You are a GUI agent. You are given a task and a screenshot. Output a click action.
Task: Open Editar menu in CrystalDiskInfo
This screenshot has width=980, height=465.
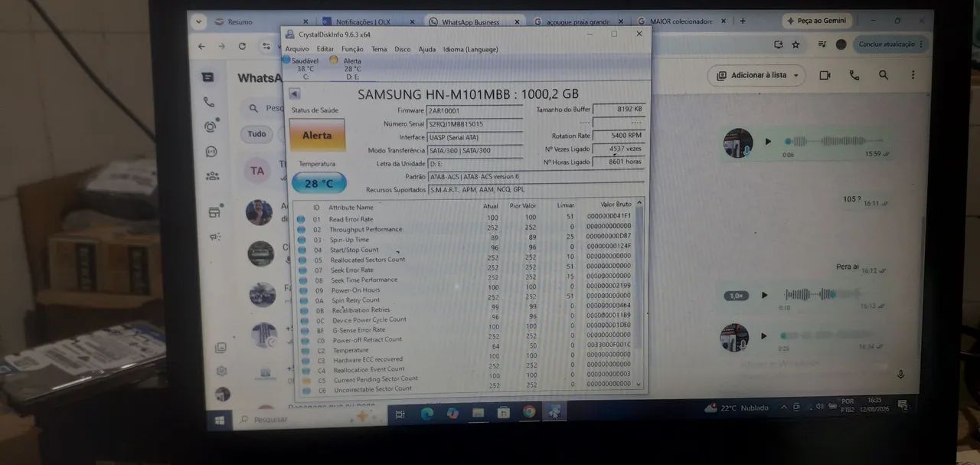click(325, 49)
